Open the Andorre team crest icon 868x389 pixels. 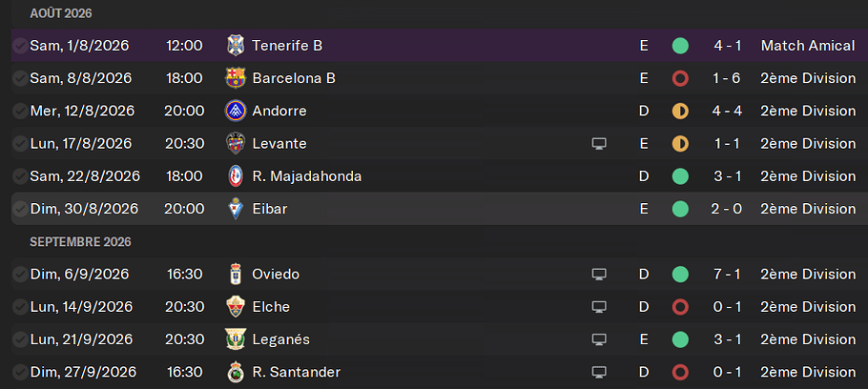click(236, 111)
